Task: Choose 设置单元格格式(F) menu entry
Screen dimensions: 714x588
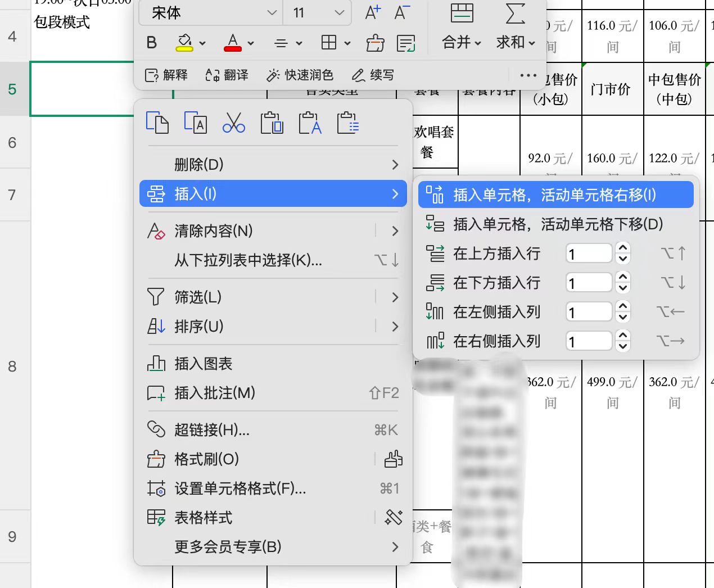Action: coord(240,489)
